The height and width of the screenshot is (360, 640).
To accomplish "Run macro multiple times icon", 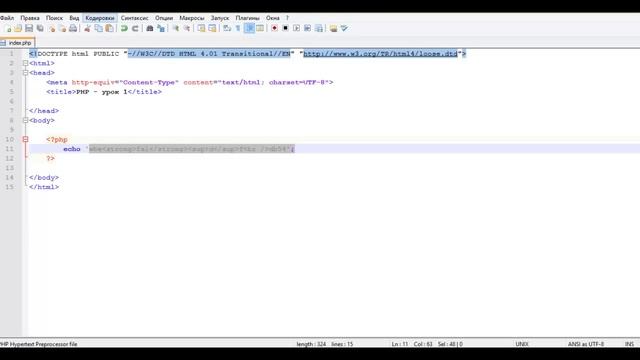I will [x=307, y=28].
